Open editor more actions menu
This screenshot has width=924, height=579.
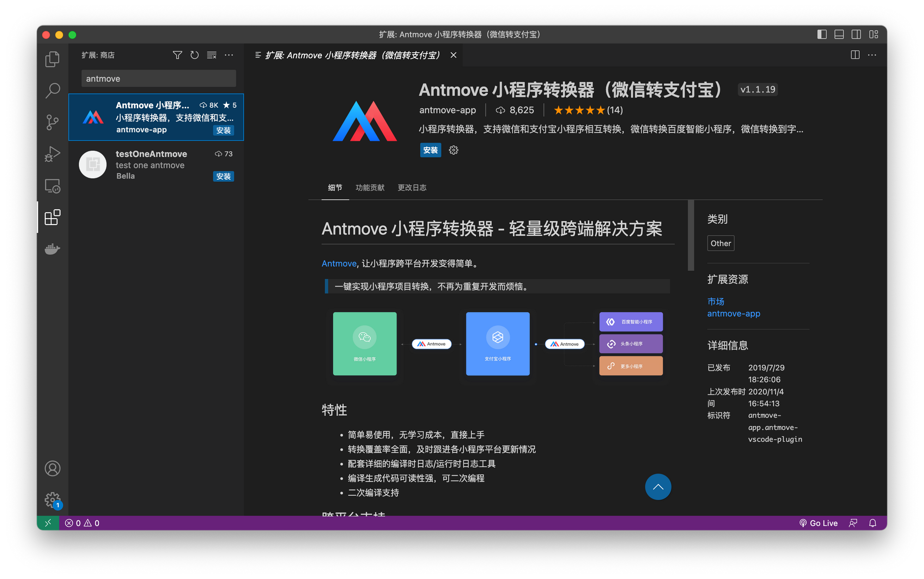(872, 55)
